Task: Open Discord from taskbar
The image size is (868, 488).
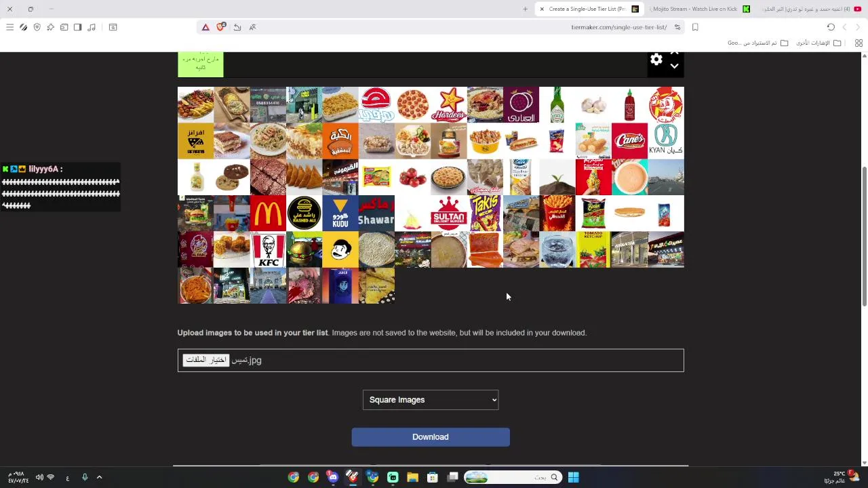Action: click(x=332, y=477)
